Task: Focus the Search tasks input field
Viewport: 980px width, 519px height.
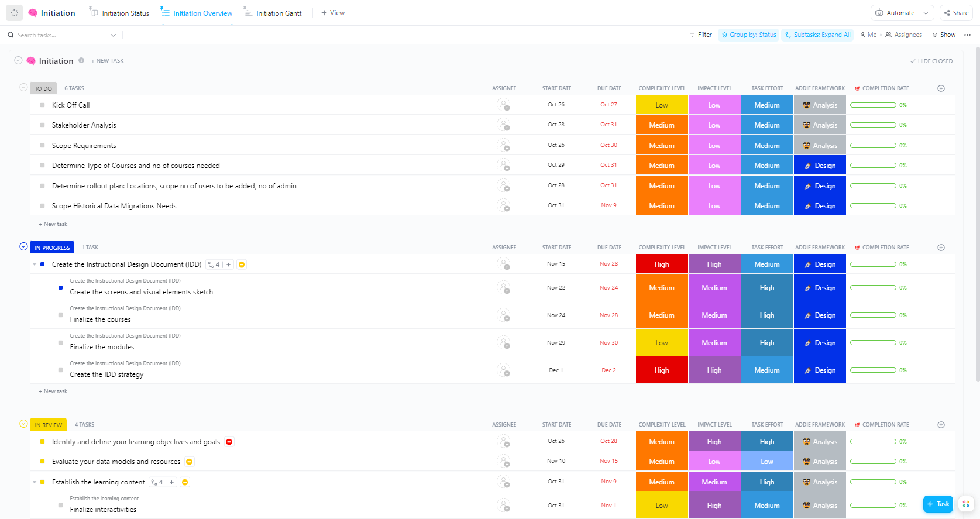Action: pos(61,35)
